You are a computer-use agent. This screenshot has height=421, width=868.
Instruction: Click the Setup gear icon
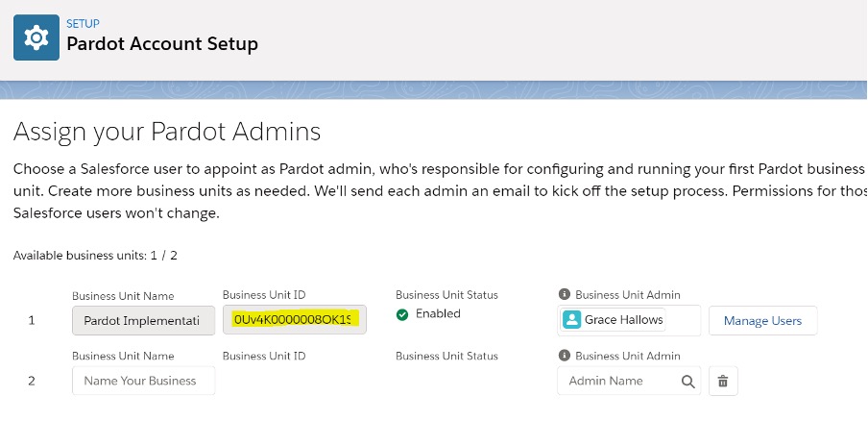pyautogui.click(x=36, y=37)
